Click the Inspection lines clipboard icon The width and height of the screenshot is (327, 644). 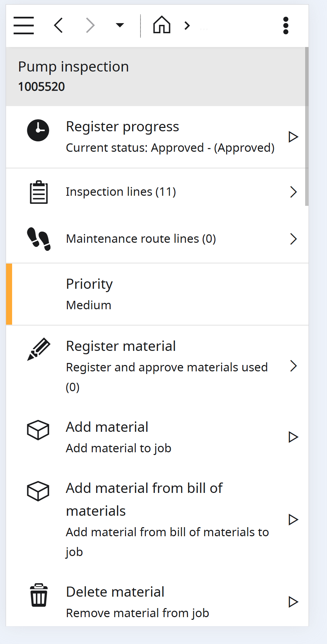[x=39, y=192]
